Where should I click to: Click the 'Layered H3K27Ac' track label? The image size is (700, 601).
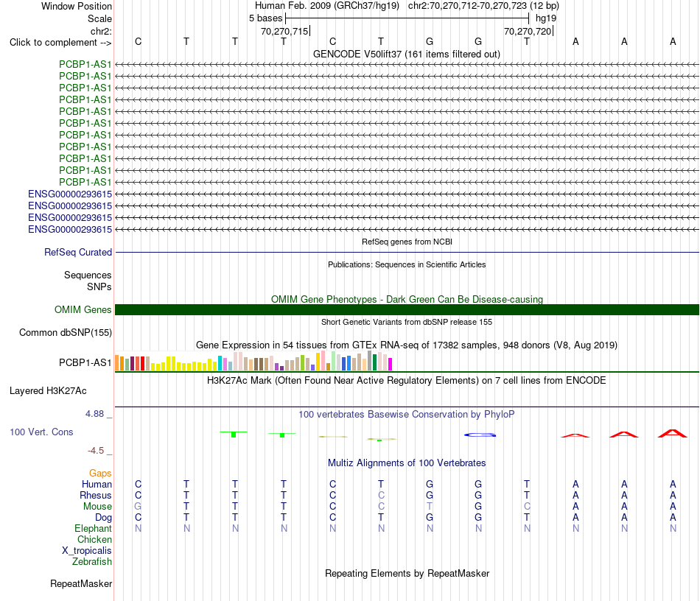tap(48, 391)
